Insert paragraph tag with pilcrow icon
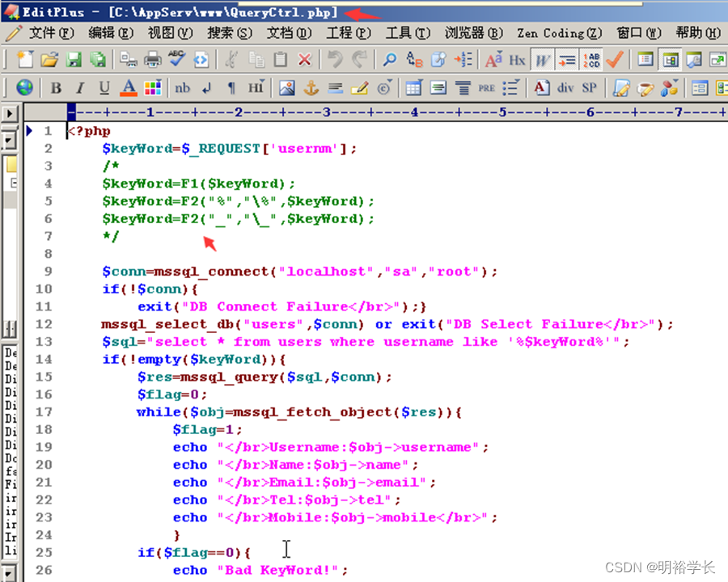Image resolution: width=728 pixels, height=582 pixels. pos(231,87)
